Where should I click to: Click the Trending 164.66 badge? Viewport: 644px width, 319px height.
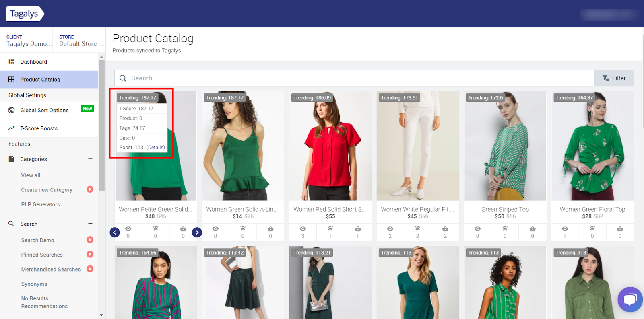(137, 253)
